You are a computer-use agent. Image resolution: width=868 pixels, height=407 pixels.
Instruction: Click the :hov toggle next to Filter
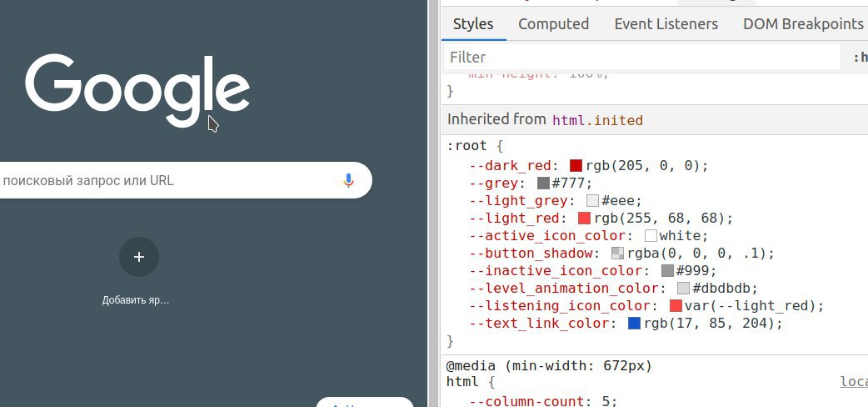point(860,57)
